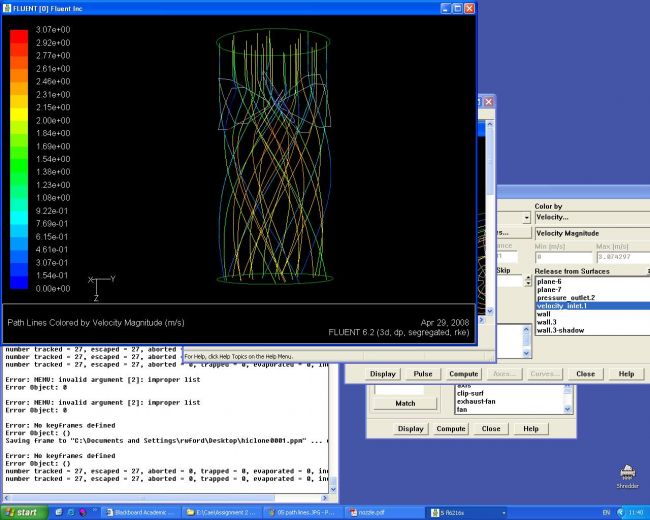Screen dimensions: 650x520
Task: Click Compute in the lower dialog
Action: point(451,429)
